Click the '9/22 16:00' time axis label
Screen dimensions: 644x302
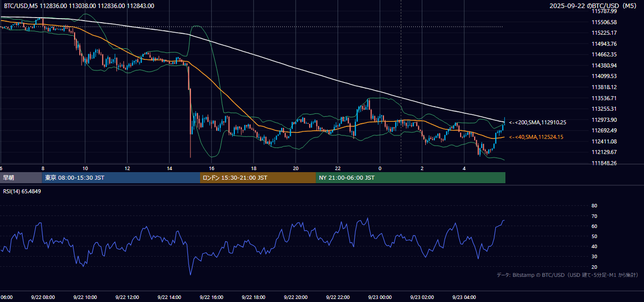[x=211, y=297]
